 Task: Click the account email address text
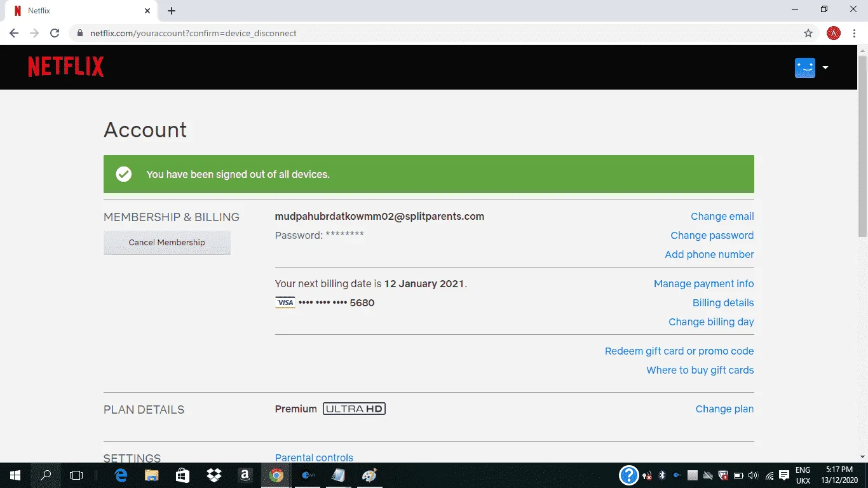click(x=379, y=217)
